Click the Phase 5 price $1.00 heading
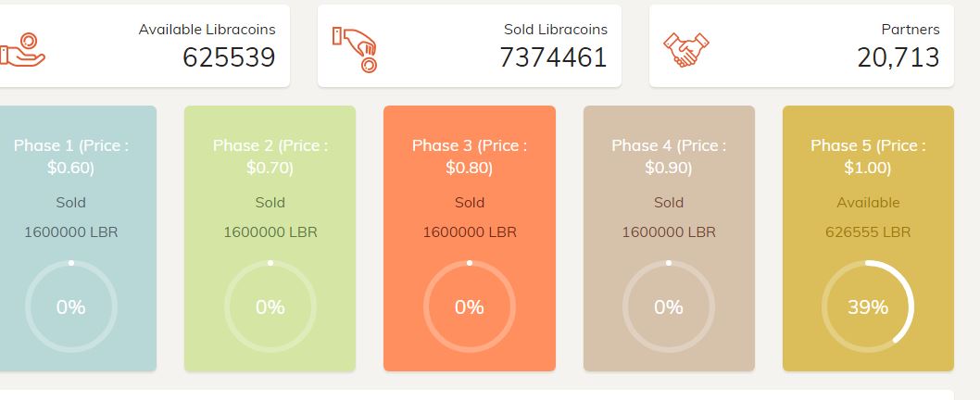Screen dimensions: 980x400 coord(868,156)
